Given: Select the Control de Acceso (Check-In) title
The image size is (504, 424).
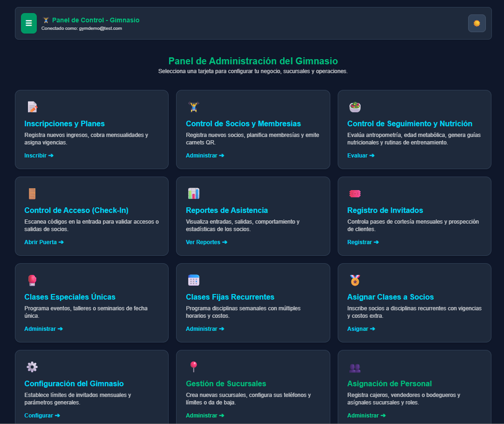Looking at the screenshot, I should coord(76,210).
